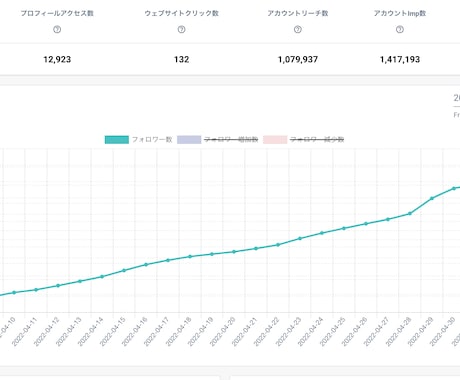The width and height of the screenshot is (460, 380).
Task: Click data point for 2022-04-18
Action: click(x=190, y=256)
